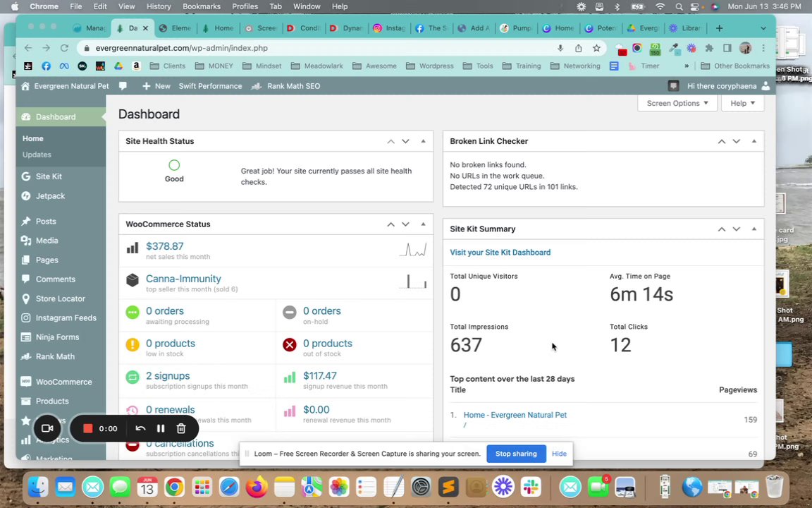Collapse the WooCommerce Status panel
Screen dimensions: 812x508
point(423,224)
